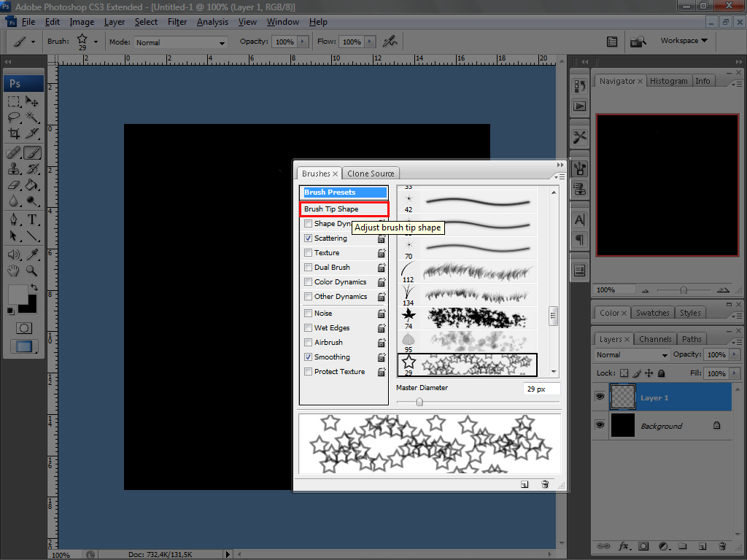Uncheck the Smoothing option
The image size is (747, 560).
coord(309,357)
